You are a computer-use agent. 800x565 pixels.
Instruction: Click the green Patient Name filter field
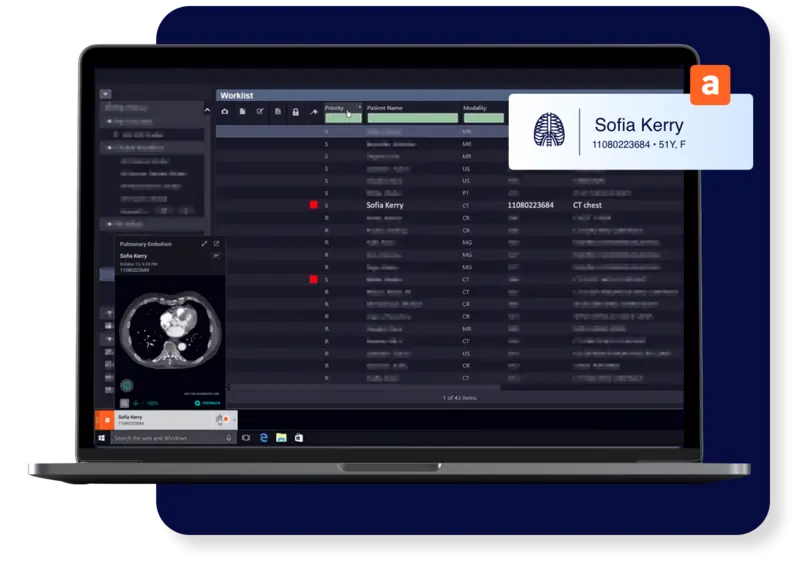point(413,118)
